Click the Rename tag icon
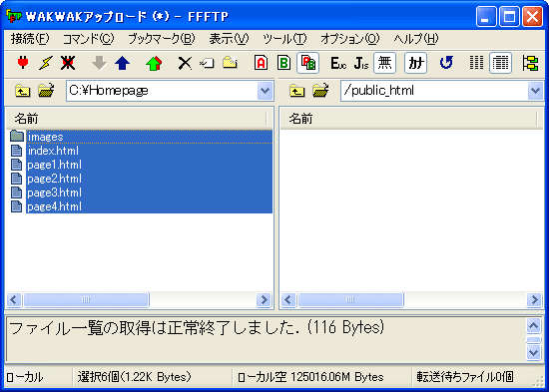549x392 pixels. (x=207, y=63)
